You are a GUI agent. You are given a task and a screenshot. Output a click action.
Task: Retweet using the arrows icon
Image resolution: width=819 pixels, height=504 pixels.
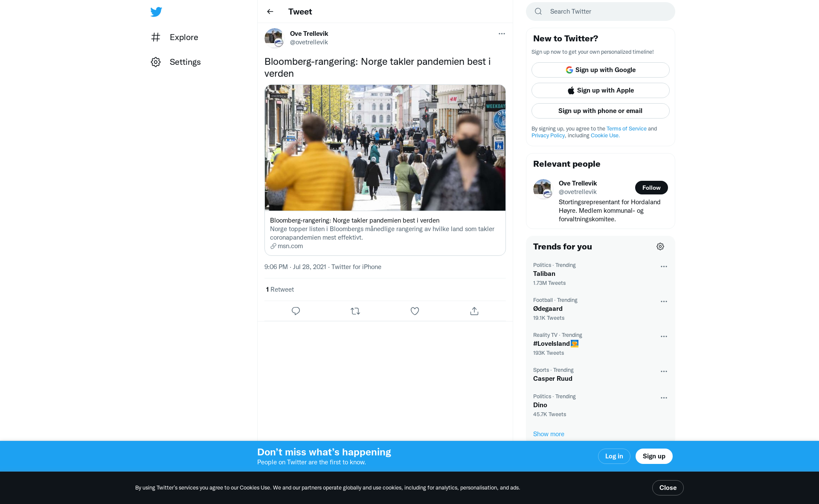(355, 311)
